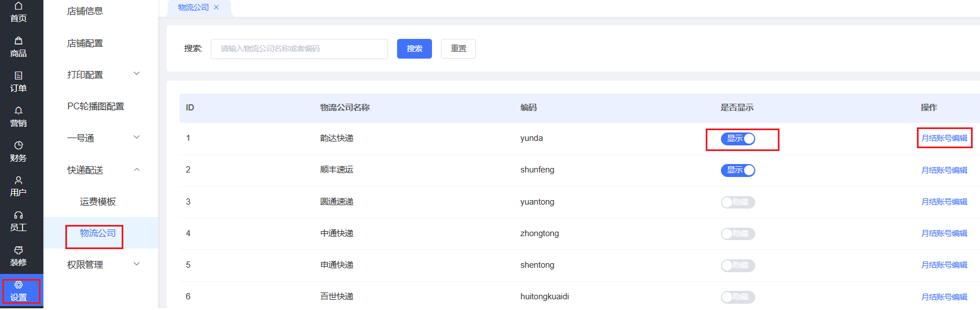Viewport: 980px width, 310px height.
Task: Enable display for 圆通速递
Action: (738, 202)
